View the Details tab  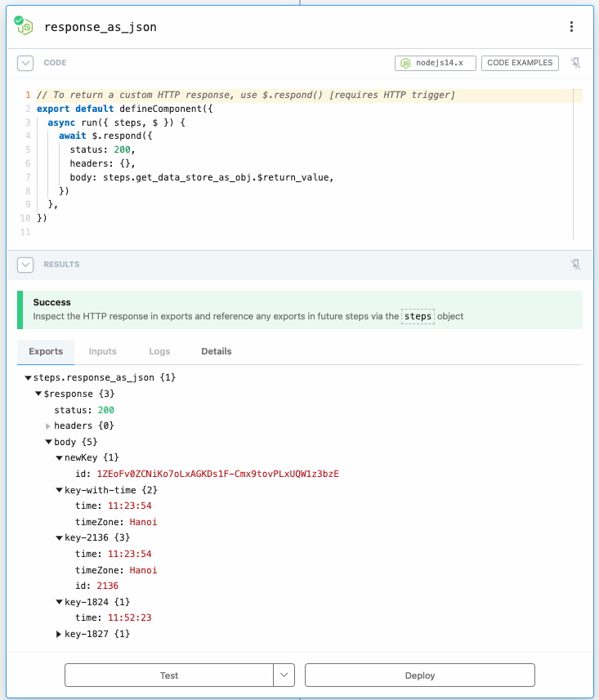point(216,351)
